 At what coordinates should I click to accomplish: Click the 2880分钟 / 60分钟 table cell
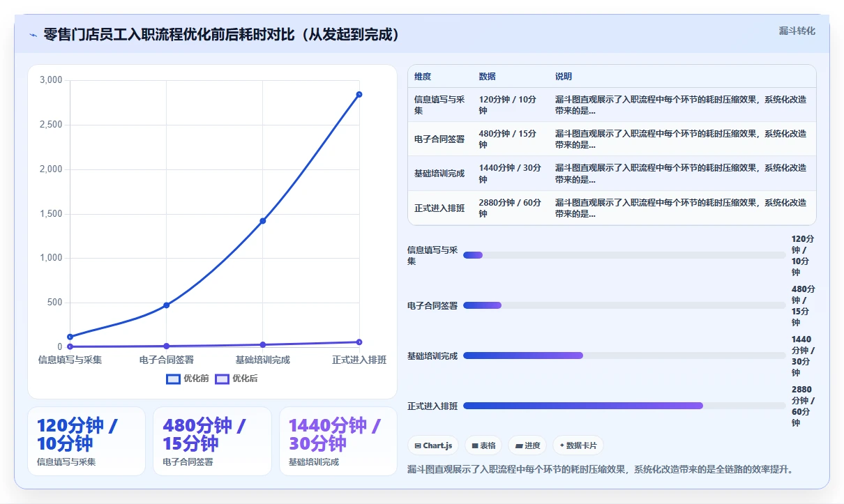(x=509, y=208)
